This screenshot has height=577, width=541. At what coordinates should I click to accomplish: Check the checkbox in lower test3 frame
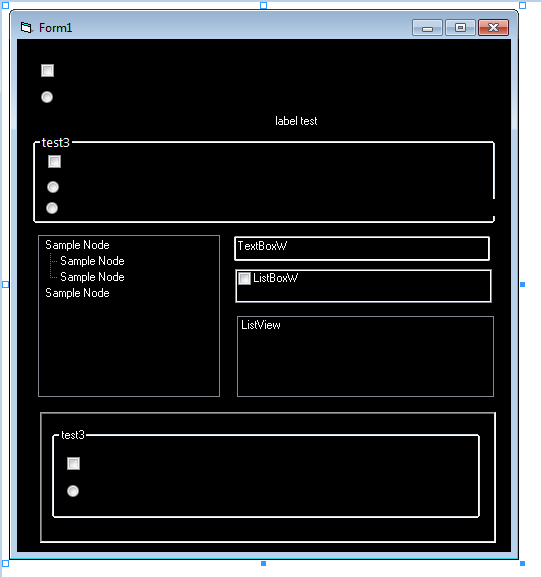74,463
